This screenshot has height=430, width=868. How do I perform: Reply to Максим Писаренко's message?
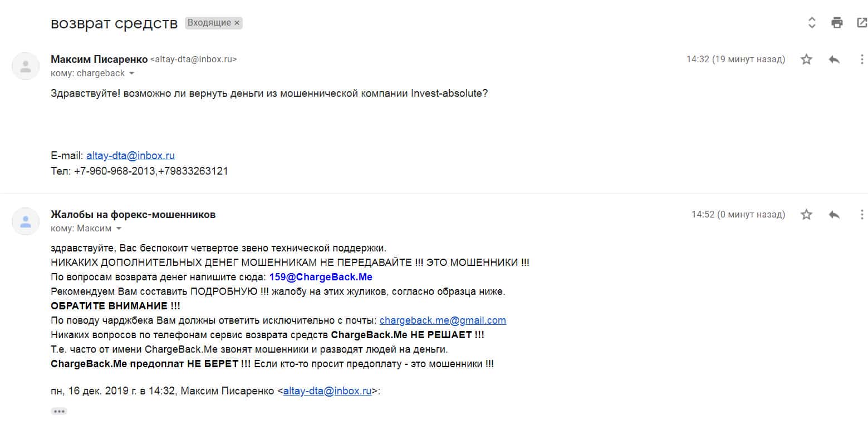coord(834,60)
